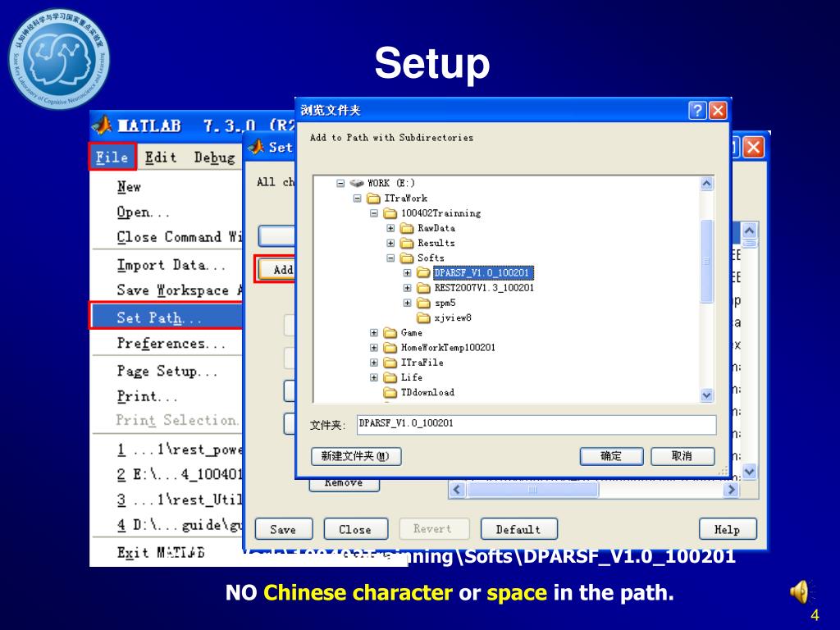Choose New from the File menu
This screenshot has height=630, width=840.
(129, 187)
